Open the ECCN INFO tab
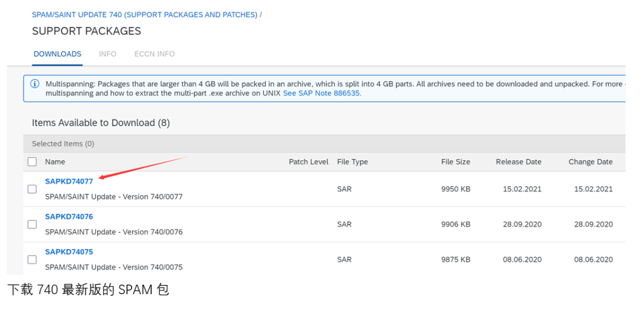This screenshot has height=312, width=644. pos(154,54)
